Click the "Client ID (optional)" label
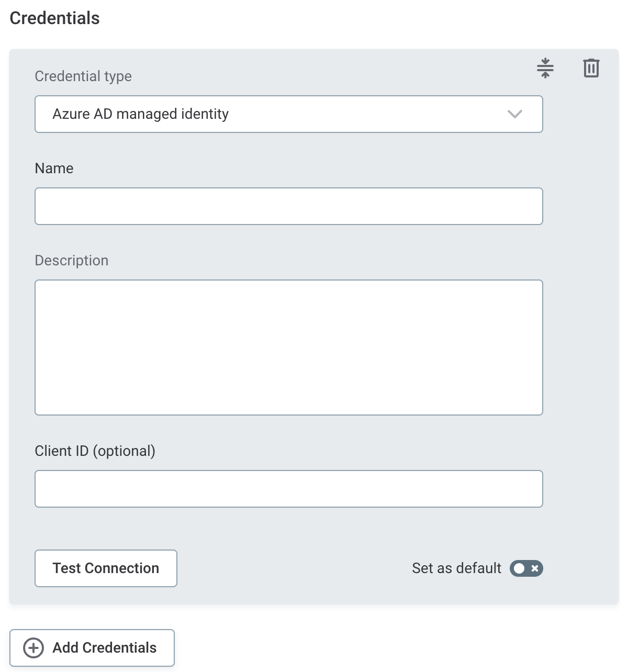 point(95,451)
